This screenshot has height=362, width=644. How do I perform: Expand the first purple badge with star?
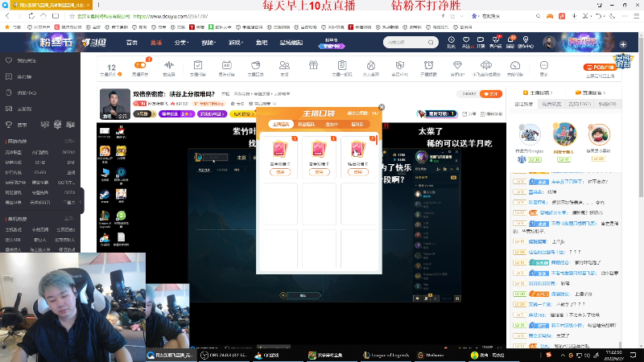tap(176, 113)
